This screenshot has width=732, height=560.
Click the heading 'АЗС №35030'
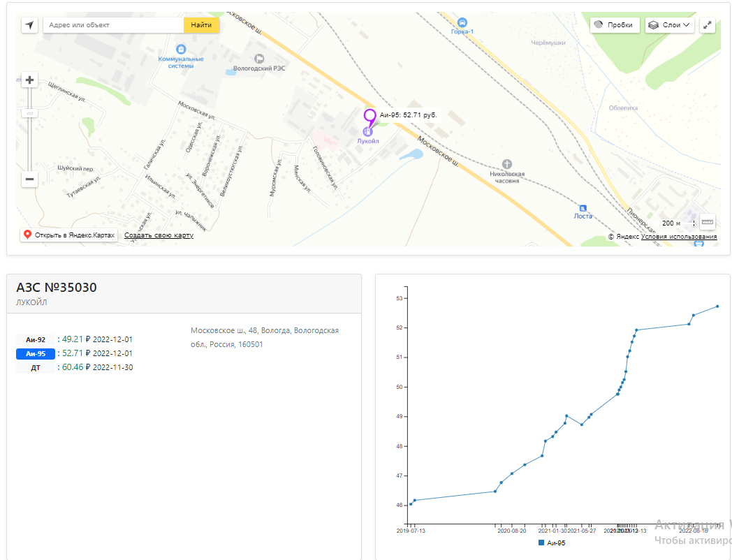pyautogui.click(x=57, y=288)
